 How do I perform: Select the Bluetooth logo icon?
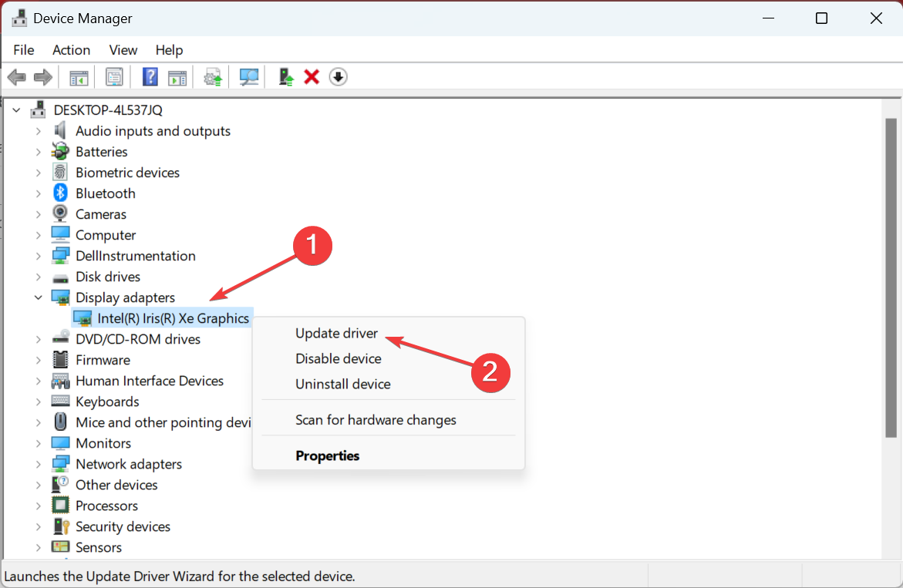(x=60, y=193)
